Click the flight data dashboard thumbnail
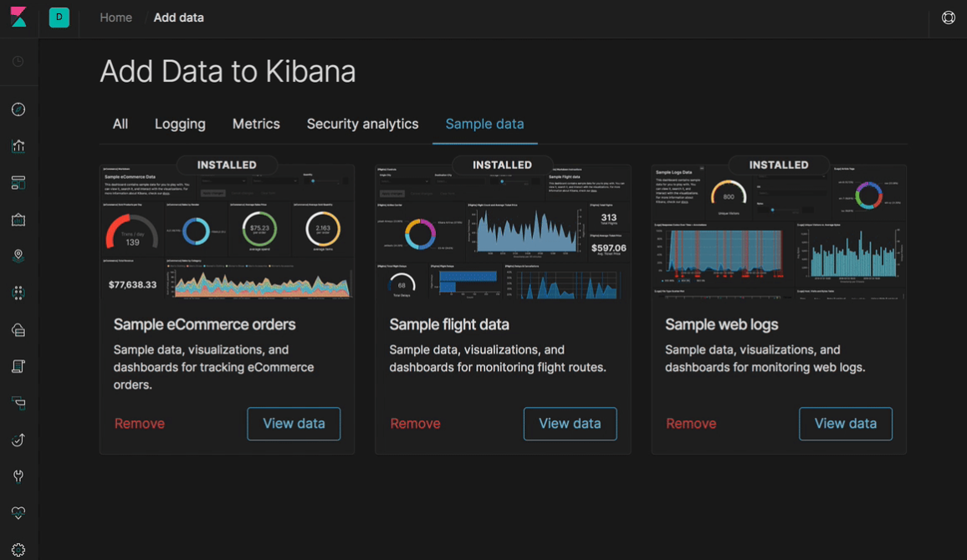This screenshot has height=560, width=967. [503, 233]
